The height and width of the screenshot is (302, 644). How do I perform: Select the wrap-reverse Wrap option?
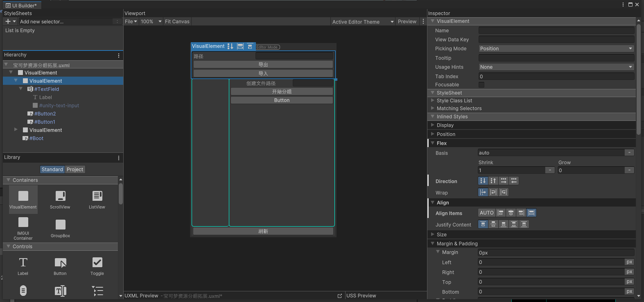pos(504,192)
